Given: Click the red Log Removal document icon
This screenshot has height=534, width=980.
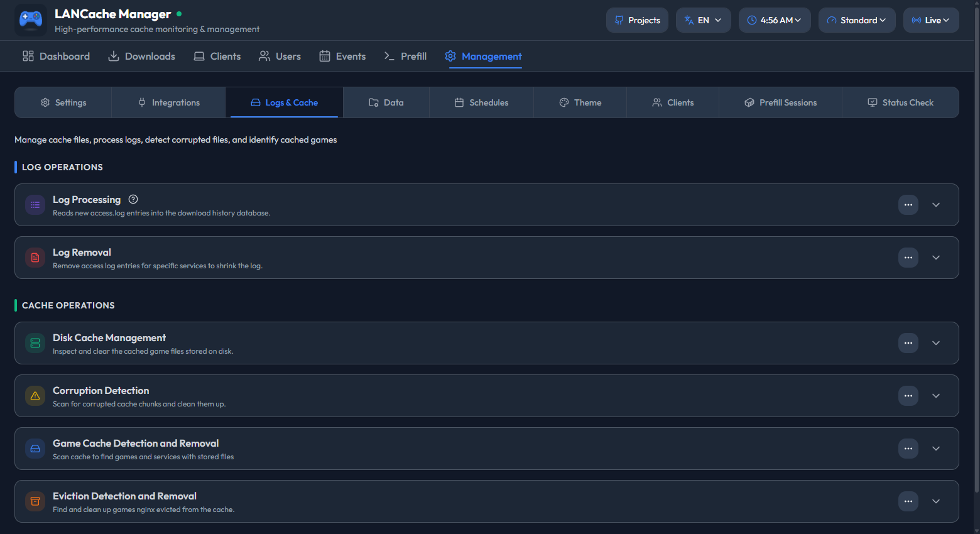Looking at the screenshot, I should pos(35,258).
